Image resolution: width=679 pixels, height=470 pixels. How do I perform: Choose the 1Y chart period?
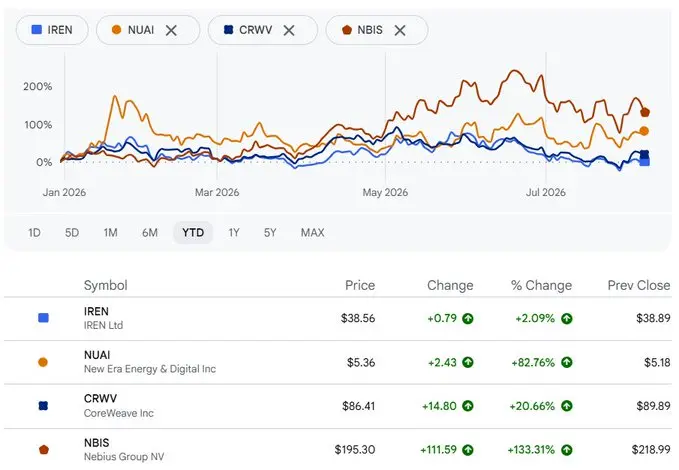click(x=234, y=233)
